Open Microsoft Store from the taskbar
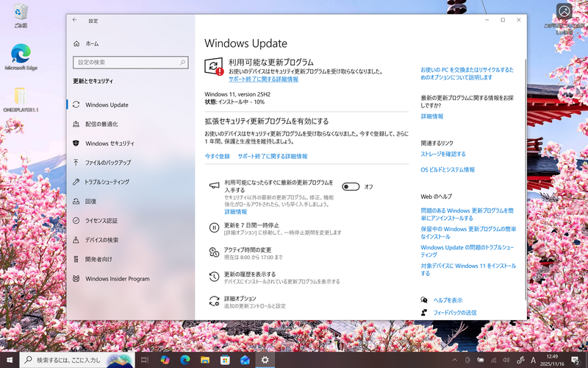Viewport: 588px width, 368px height. pos(225,360)
